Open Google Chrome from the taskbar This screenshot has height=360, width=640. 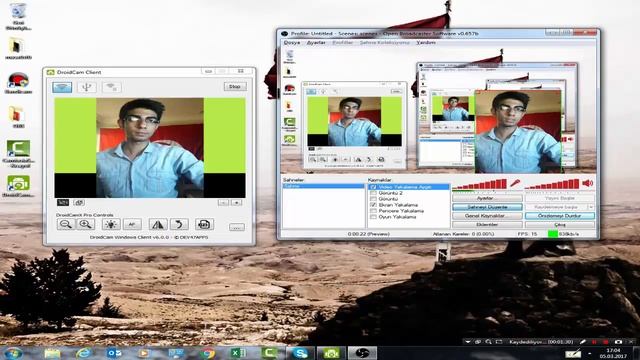point(207,353)
